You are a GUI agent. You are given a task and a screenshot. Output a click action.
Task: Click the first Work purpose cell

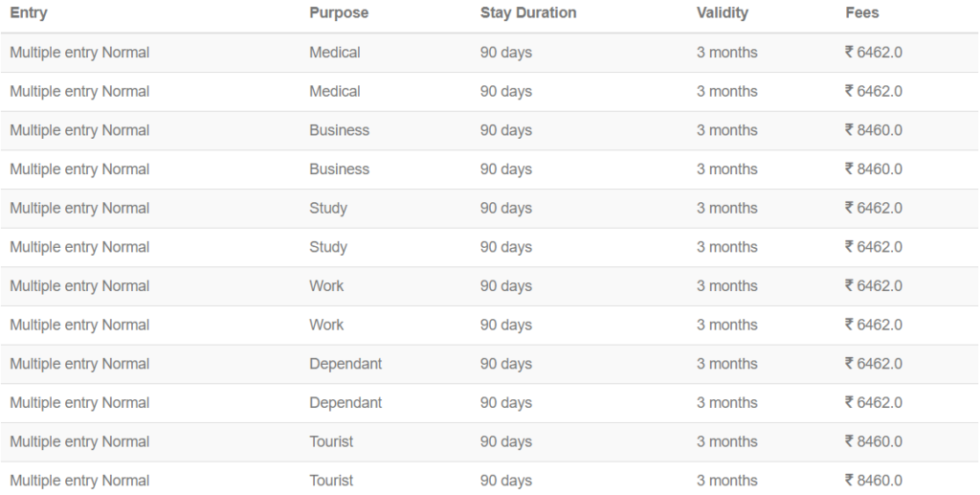[x=326, y=286]
